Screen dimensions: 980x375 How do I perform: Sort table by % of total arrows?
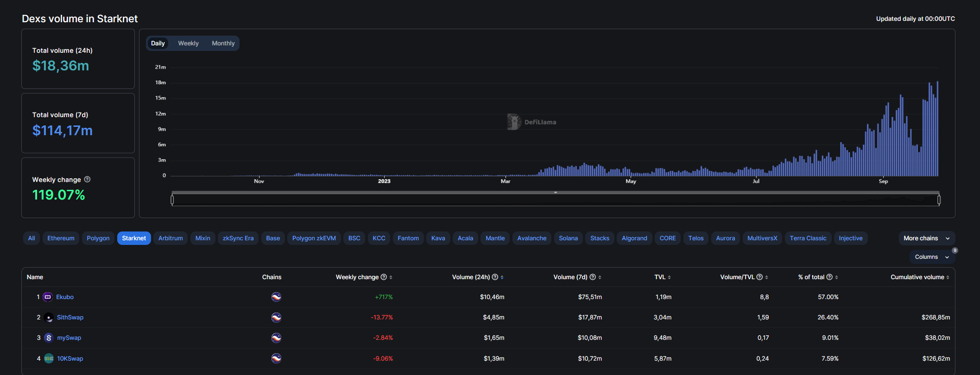tap(837, 277)
